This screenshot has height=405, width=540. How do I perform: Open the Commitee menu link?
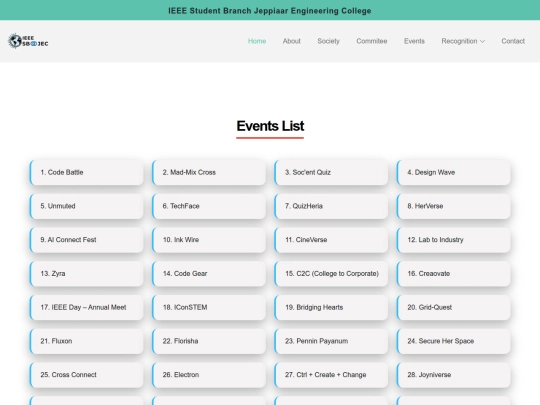372,41
